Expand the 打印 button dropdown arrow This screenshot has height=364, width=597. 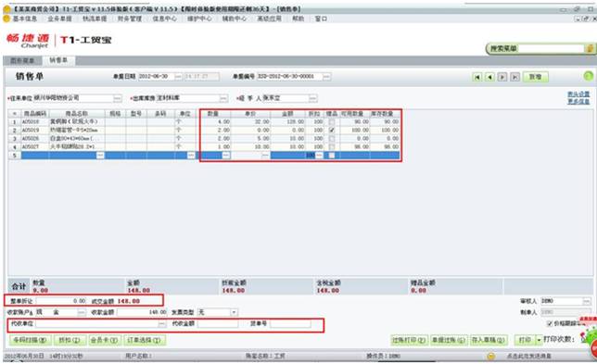coord(539,340)
